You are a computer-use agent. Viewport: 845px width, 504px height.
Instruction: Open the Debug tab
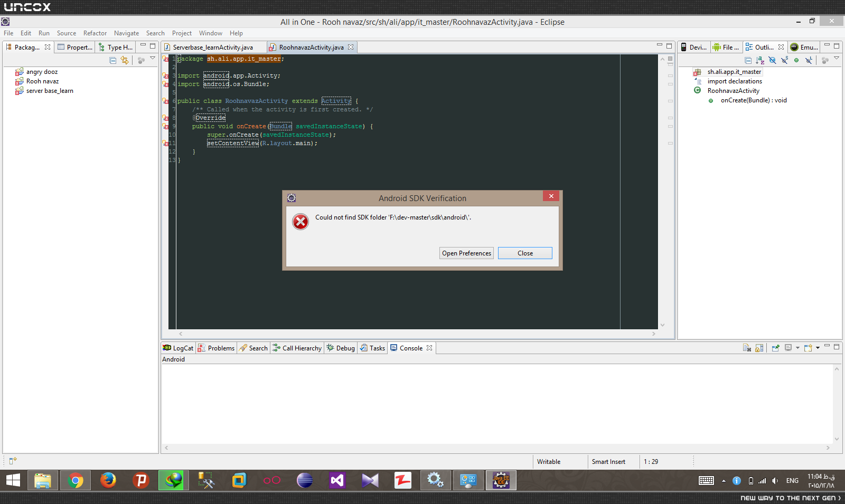click(x=341, y=348)
